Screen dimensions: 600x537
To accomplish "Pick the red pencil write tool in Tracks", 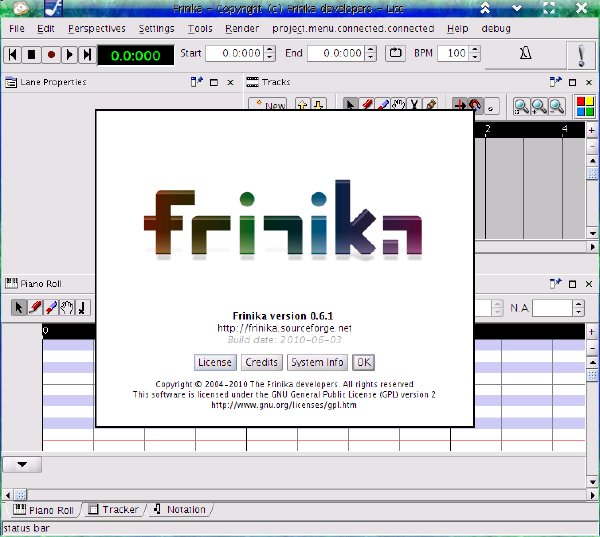I will click(x=367, y=104).
